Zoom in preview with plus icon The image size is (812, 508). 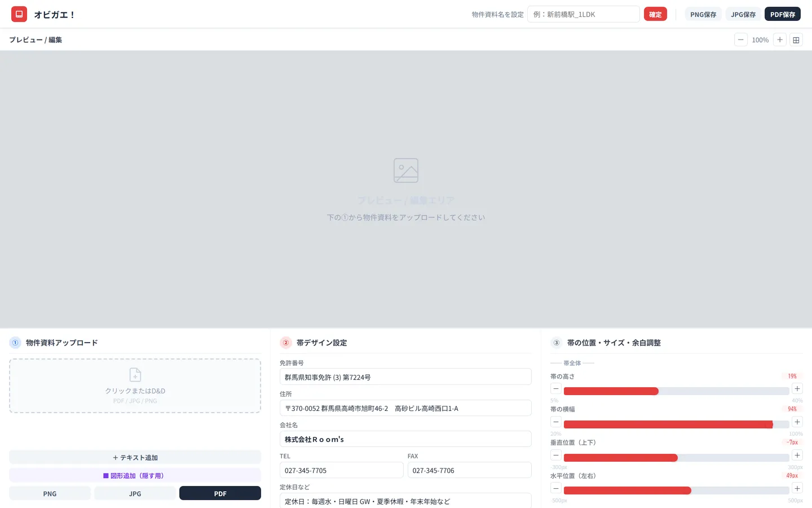pyautogui.click(x=780, y=40)
